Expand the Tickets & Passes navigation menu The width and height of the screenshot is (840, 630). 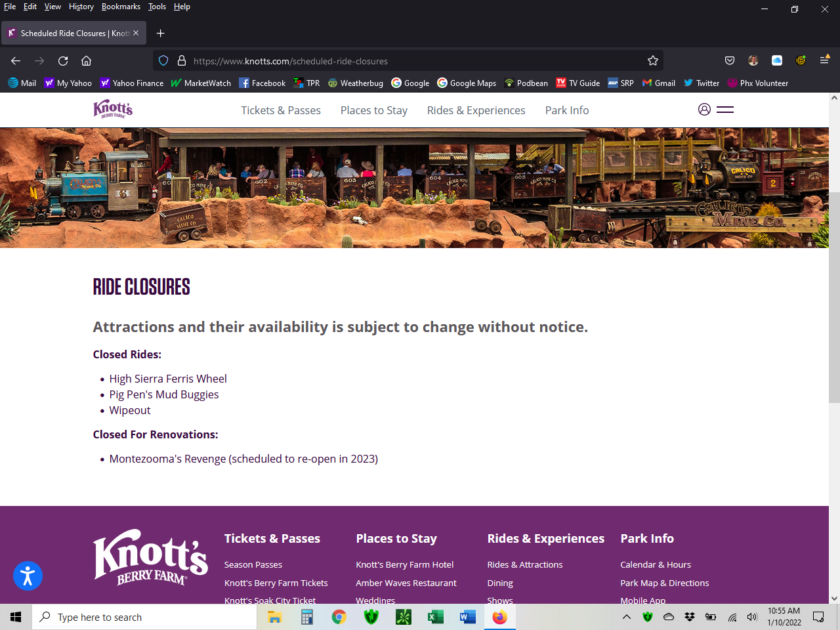(x=281, y=110)
